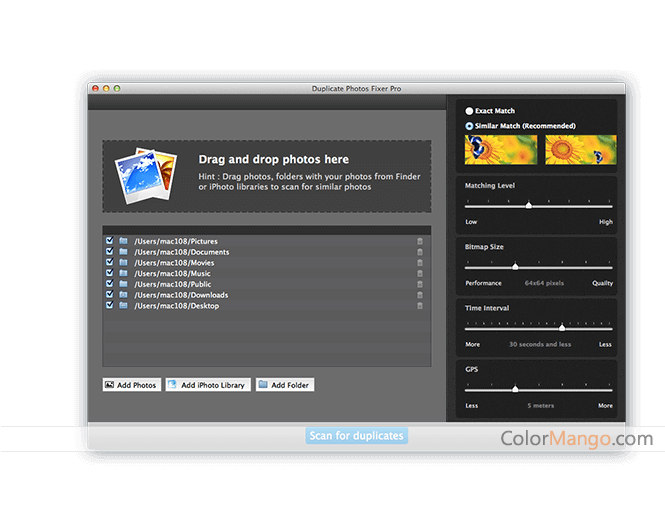
Task: Delete the Pictures folder using trash icon
Action: [x=420, y=241]
